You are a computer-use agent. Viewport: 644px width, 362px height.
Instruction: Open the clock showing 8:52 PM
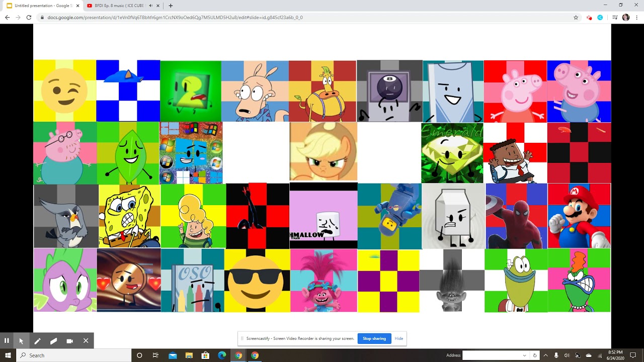(616, 355)
